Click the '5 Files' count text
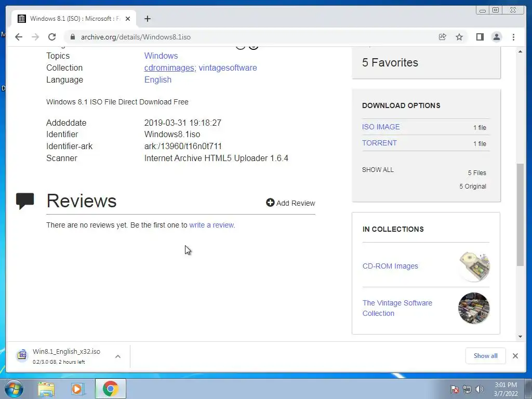The image size is (532, 399). (x=477, y=172)
